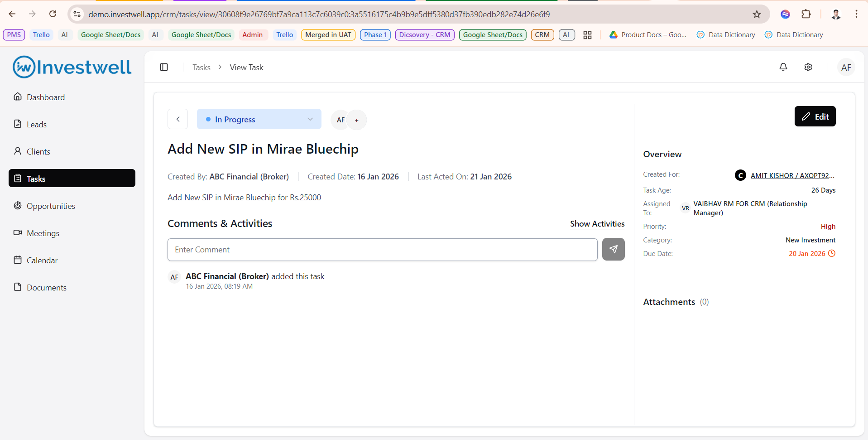Open the AF profile avatar in header

coord(846,68)
